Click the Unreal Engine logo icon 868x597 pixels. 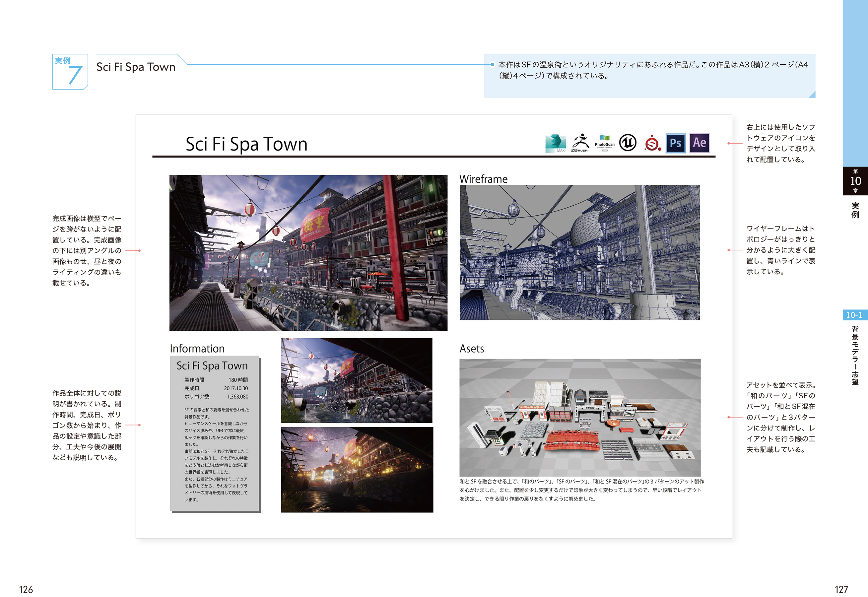(628, 143)
